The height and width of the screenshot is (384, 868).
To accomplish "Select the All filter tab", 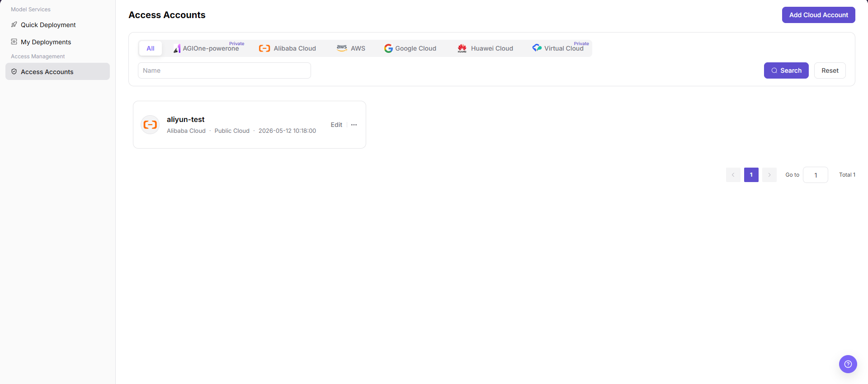I will [x=151, y=48].
